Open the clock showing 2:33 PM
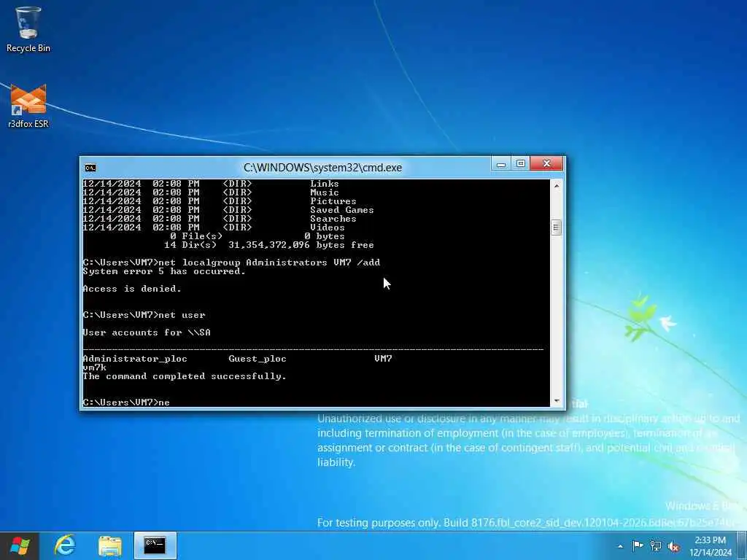Screen dimensions: 747x560 [710, 546]
